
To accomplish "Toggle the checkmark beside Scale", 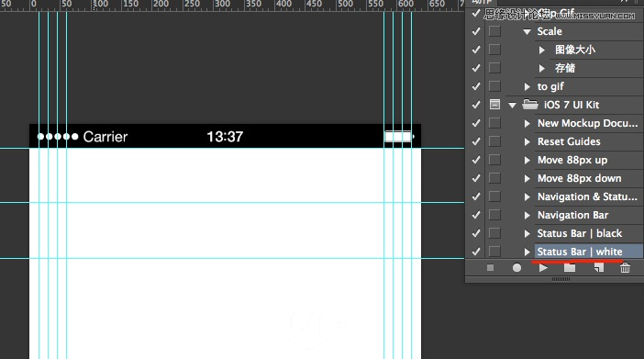I will tap(476, 31).
